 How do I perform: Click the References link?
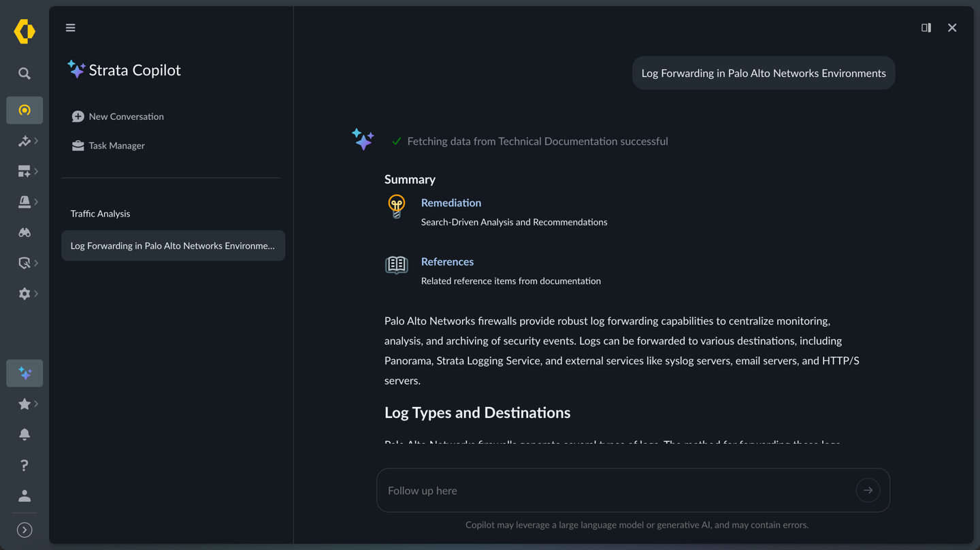click(447, 261)
